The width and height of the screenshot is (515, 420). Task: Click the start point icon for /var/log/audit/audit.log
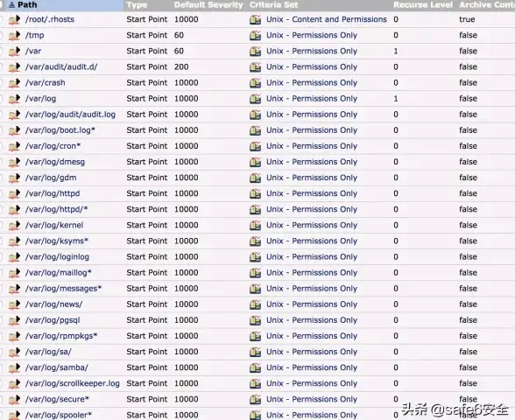[x=14, y=115]
